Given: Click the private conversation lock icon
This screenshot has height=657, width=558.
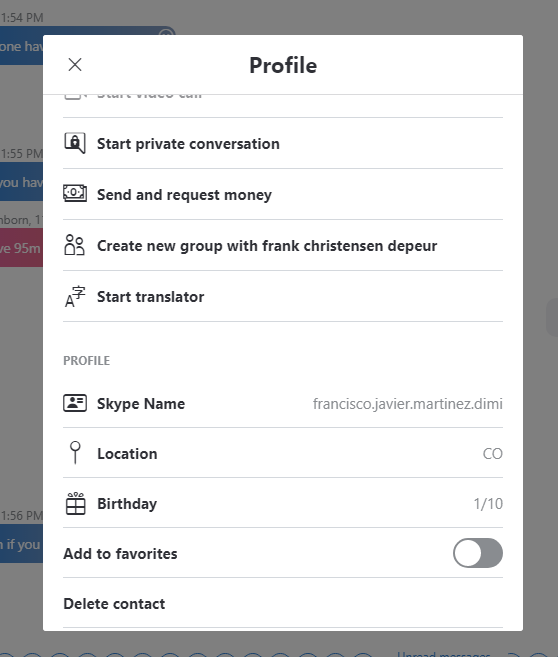Looking at the screenshot, I should (x=75, y=143).
